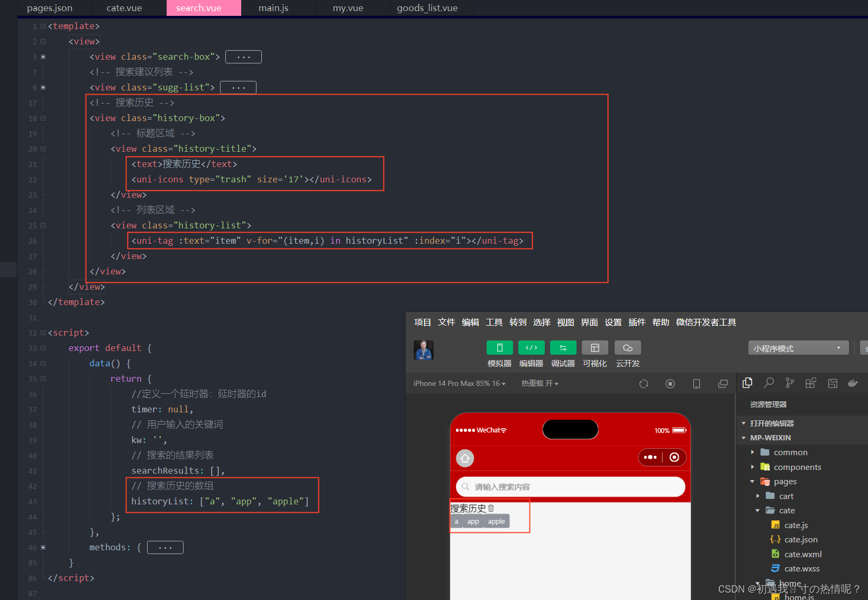Click the search input in the simulator
The image size is (868, 600).
click(x=570, y=487)
